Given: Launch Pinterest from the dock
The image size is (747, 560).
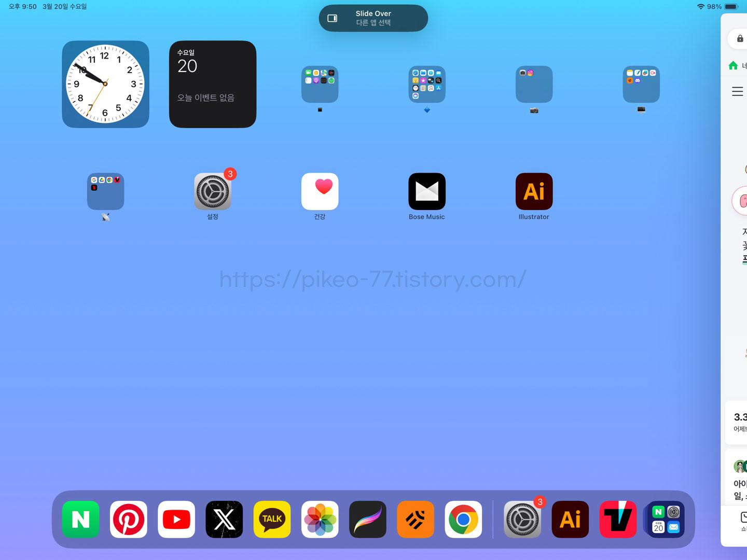Looking at the screenshot, I should pos(129,519).
